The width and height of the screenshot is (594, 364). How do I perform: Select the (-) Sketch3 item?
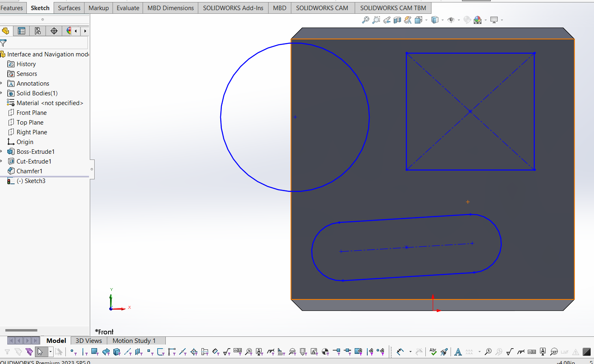[27, 181]
